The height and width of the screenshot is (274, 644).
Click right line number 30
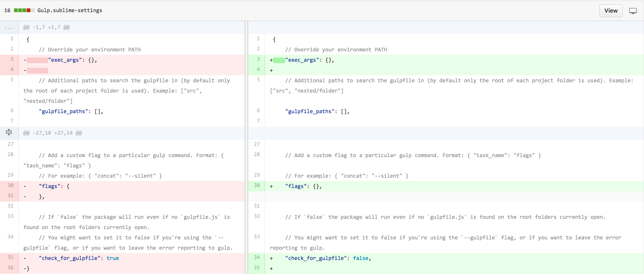click(x=257, y=185)
